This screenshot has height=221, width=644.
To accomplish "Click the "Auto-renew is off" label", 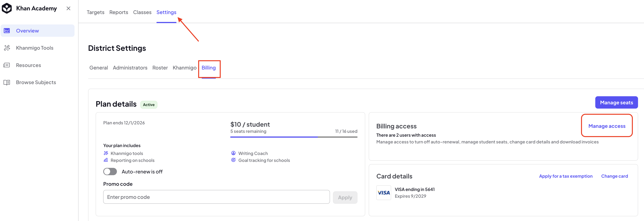I will 142,172.
